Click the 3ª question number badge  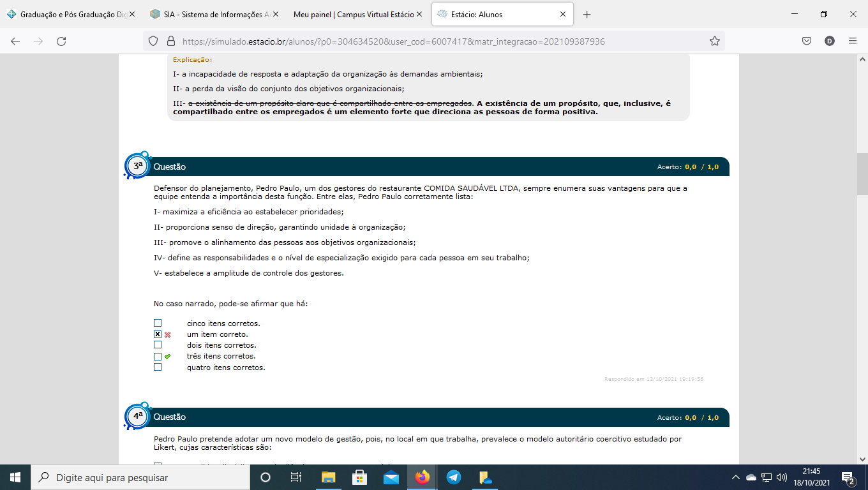(137, 166)
